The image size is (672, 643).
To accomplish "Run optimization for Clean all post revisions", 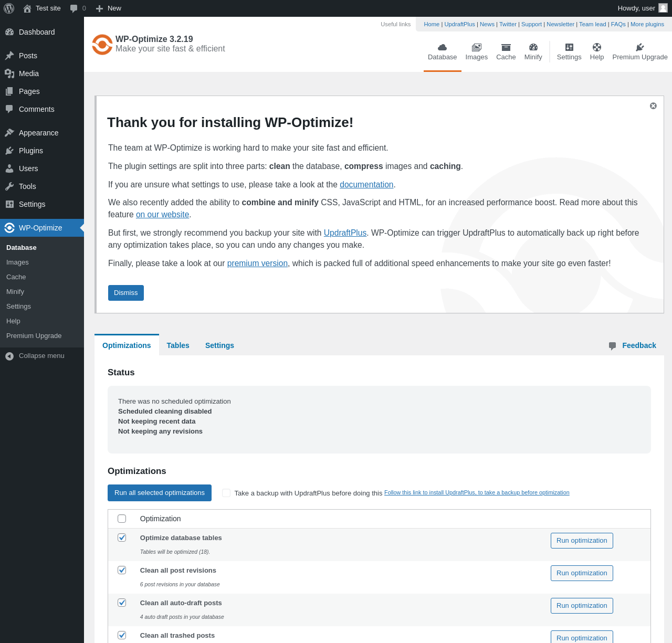I will click(x=582, y=573).
